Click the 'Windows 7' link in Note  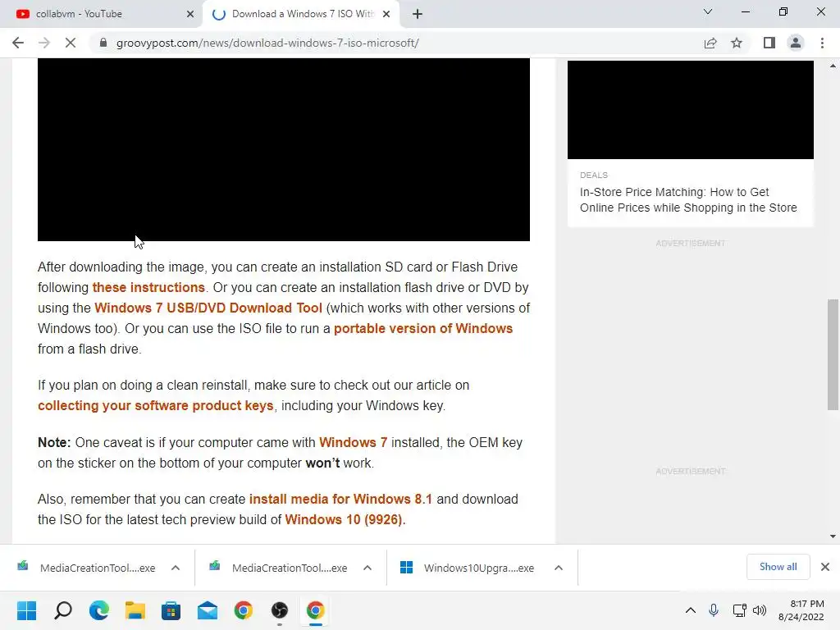[353, 442]
